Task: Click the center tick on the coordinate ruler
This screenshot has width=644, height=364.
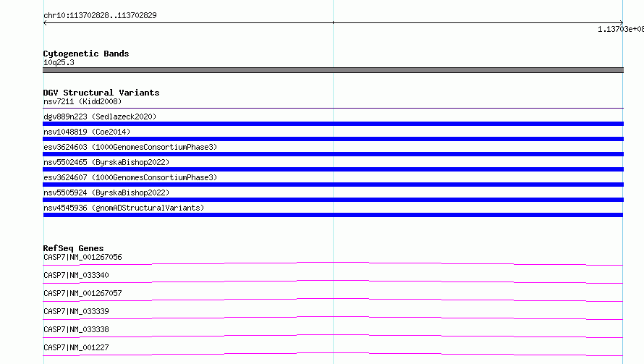Action: click(333, 22)
